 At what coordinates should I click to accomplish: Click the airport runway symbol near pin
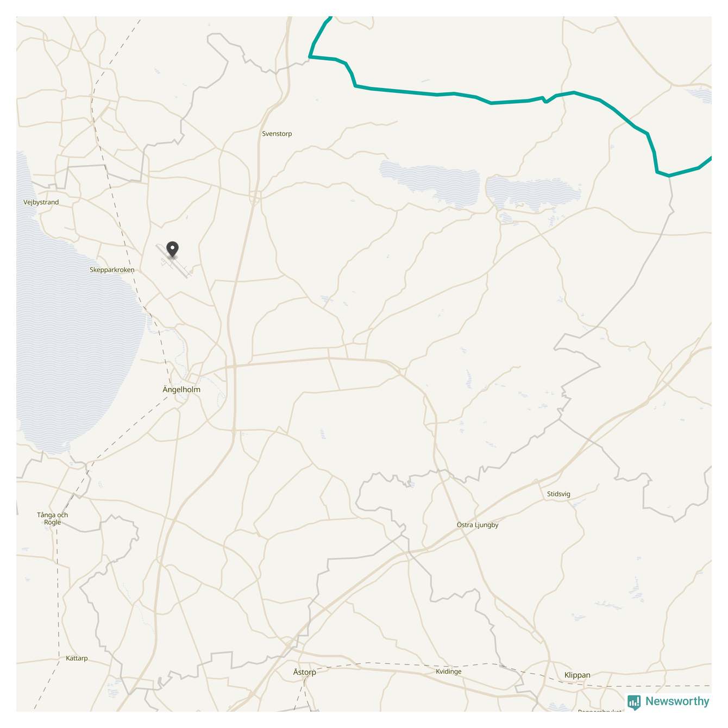(174, 262)
